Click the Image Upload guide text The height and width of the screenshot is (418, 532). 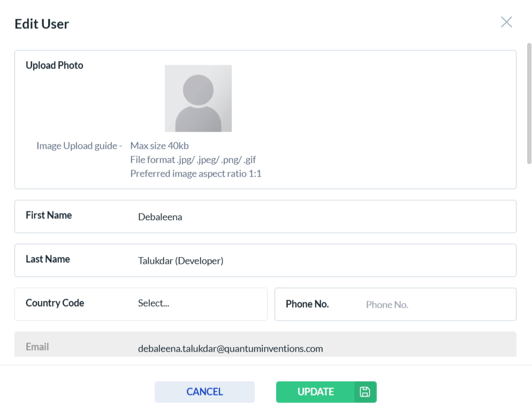[79, 146]
